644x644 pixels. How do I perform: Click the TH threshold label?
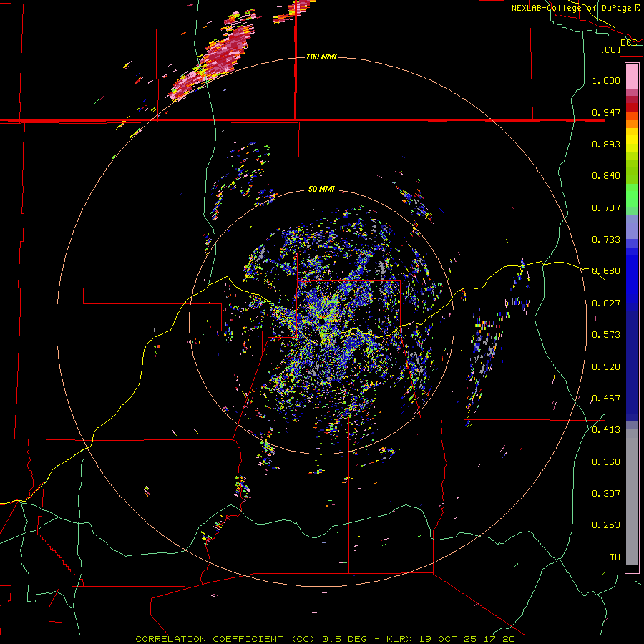click(615, 557)
